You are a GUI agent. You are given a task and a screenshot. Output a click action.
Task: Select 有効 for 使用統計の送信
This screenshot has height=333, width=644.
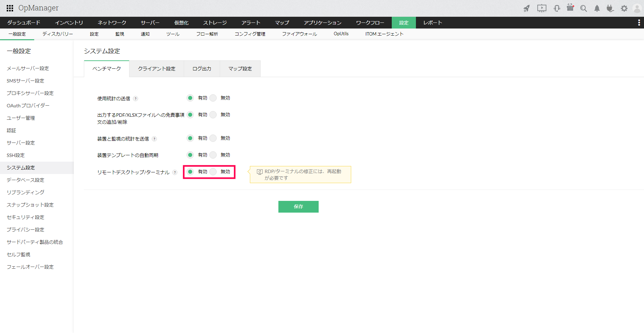(x=190, y=98)
